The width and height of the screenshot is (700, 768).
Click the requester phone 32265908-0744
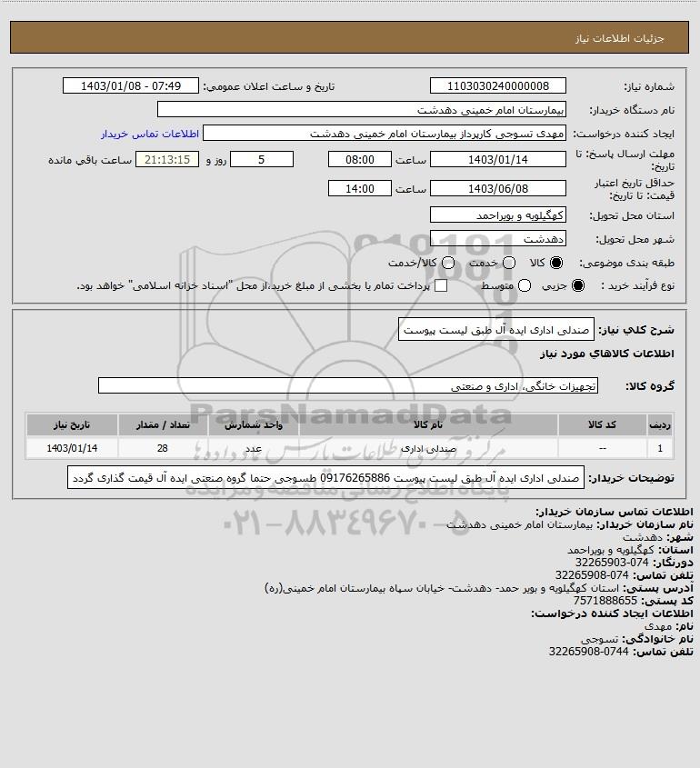[588, 652]
